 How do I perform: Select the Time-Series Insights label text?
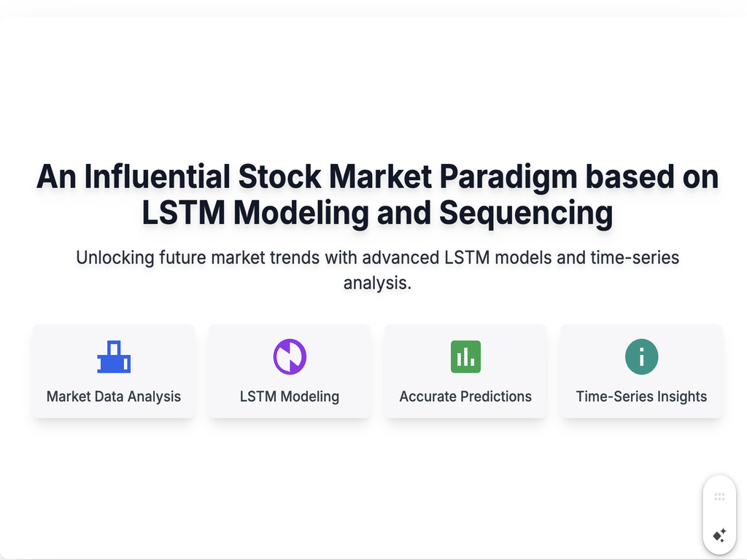[x=641, y=397]
